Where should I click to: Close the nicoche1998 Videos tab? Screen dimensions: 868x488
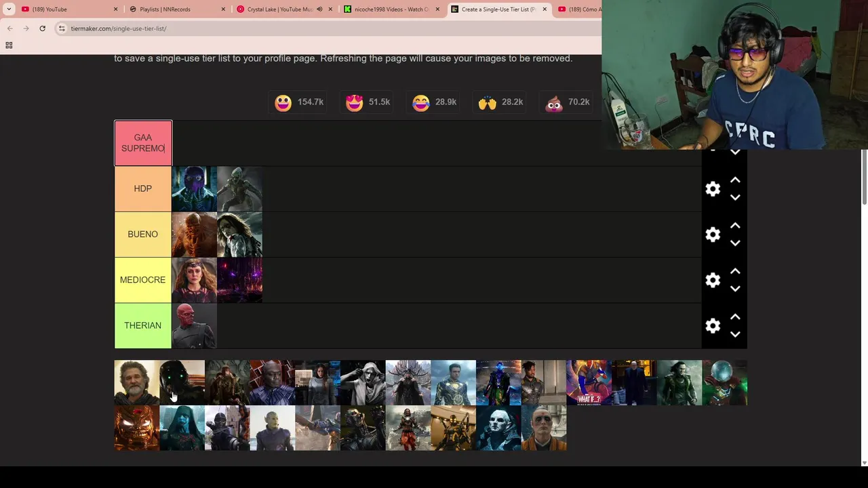(437, 9)
